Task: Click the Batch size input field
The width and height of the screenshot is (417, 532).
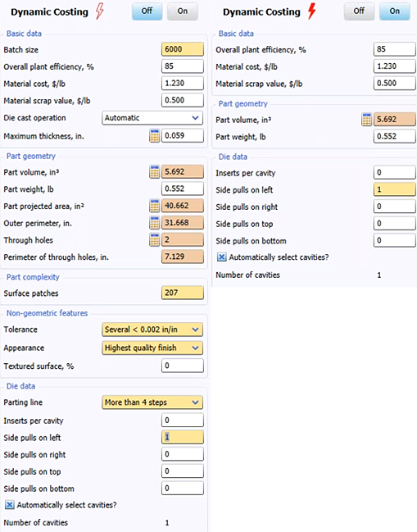Action: coord(183,49)
